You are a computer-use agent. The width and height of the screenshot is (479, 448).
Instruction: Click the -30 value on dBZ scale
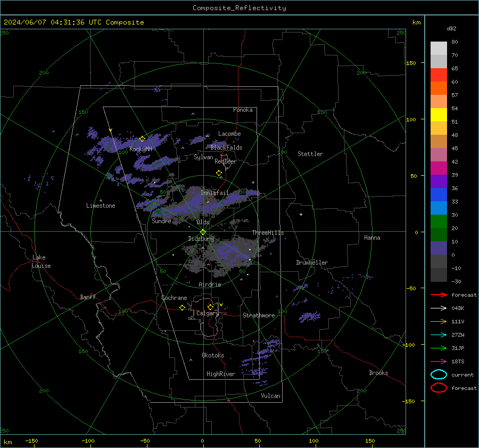(x=457, y=281)
